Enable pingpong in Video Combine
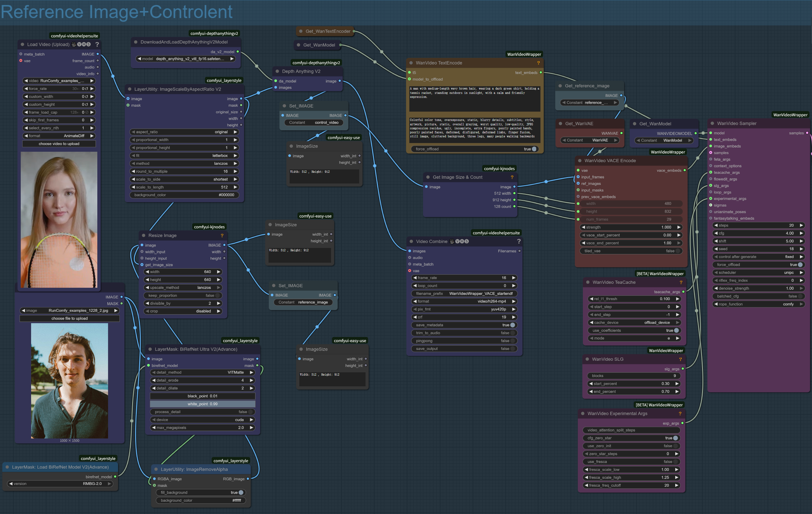The width and height of the screenshot is (812, 514). click(464, 341)
